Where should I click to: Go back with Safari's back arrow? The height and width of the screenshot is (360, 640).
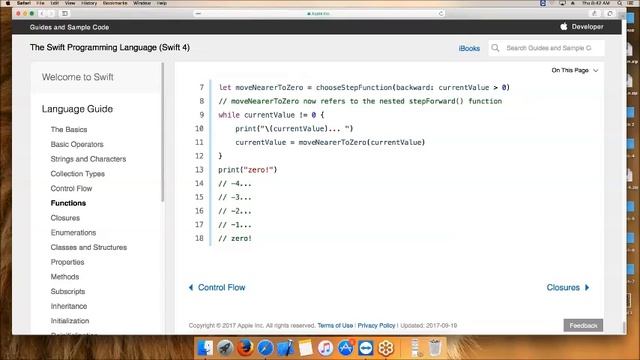click(42, 13)
